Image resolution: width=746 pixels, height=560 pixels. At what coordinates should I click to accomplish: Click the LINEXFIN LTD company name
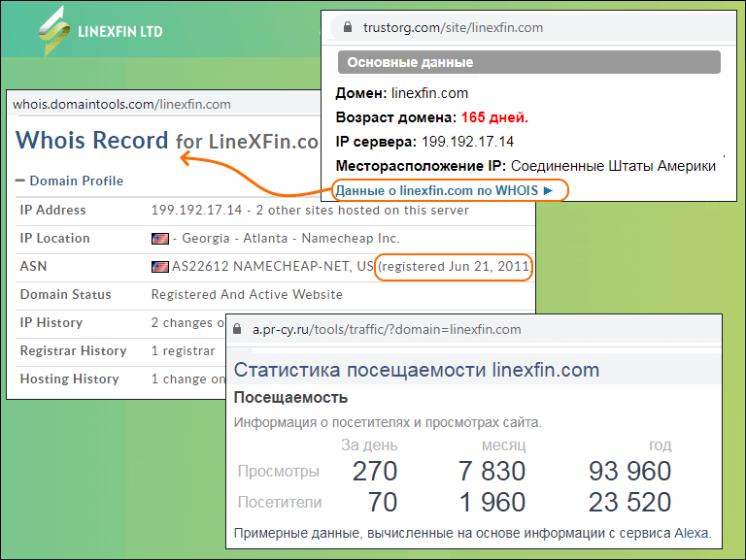click(x=119, y=31)
